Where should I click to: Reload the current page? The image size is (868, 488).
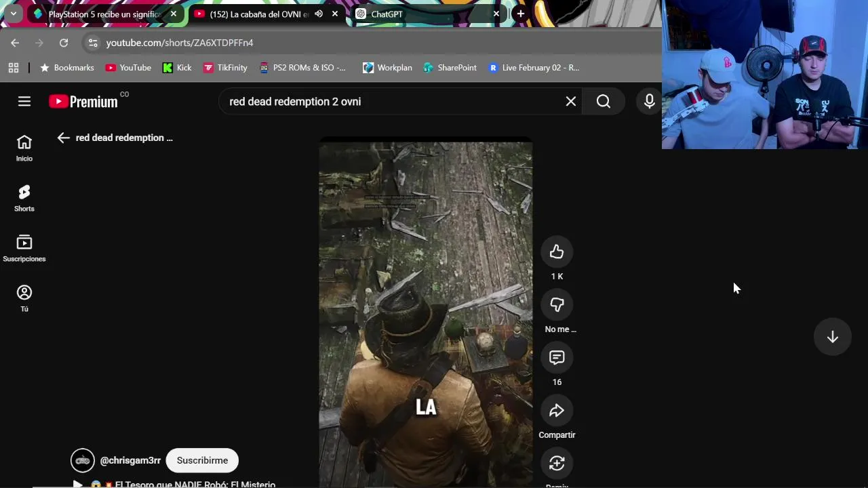point(64,43)
